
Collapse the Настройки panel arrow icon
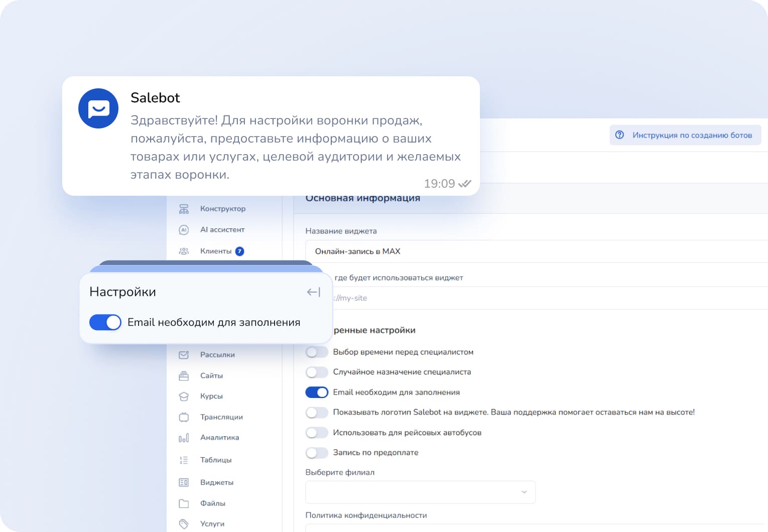[313, 292]
